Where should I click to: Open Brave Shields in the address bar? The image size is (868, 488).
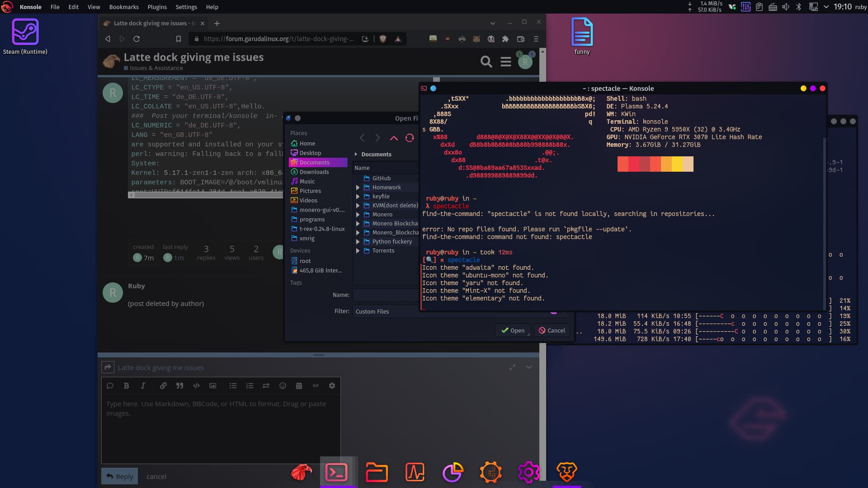click(384, 39)
